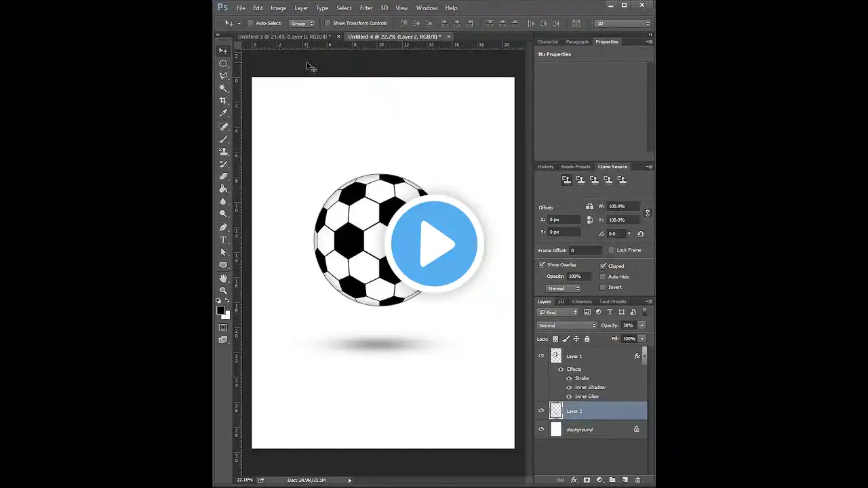
Task: Activate the Hand tool
Action: (x=223, y=278)
